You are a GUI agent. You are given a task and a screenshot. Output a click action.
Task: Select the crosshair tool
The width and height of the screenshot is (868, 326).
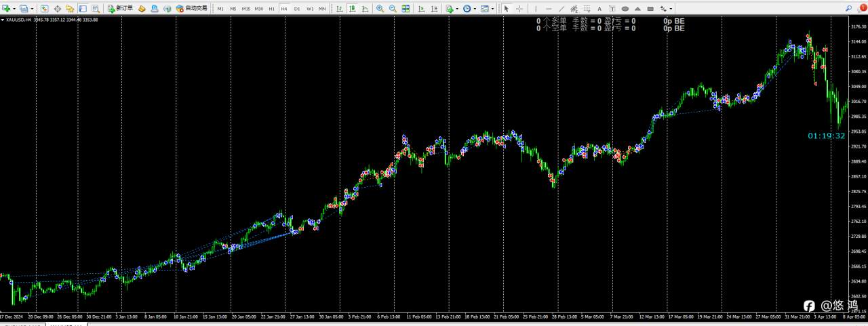coord(519,8)
